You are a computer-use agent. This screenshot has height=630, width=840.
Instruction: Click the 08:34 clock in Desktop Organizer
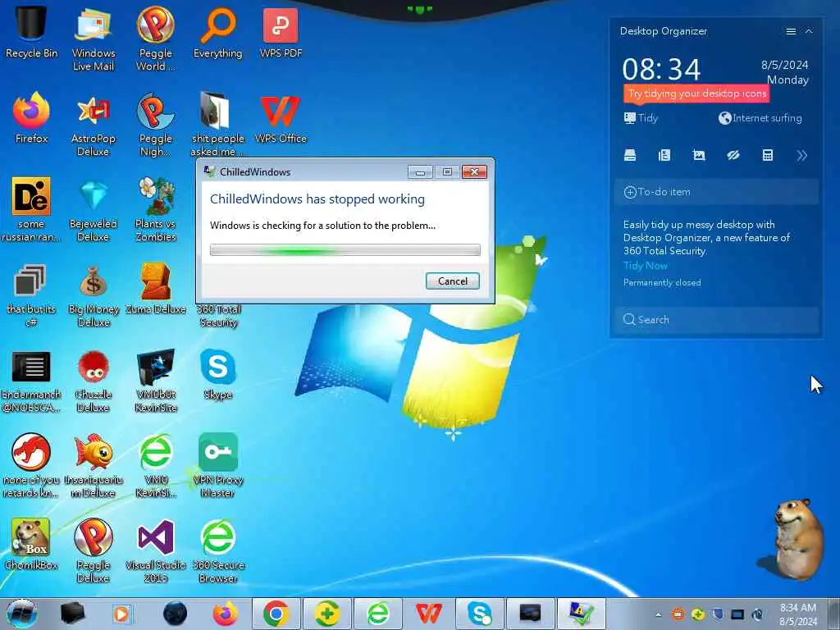(x=661, y=70)
